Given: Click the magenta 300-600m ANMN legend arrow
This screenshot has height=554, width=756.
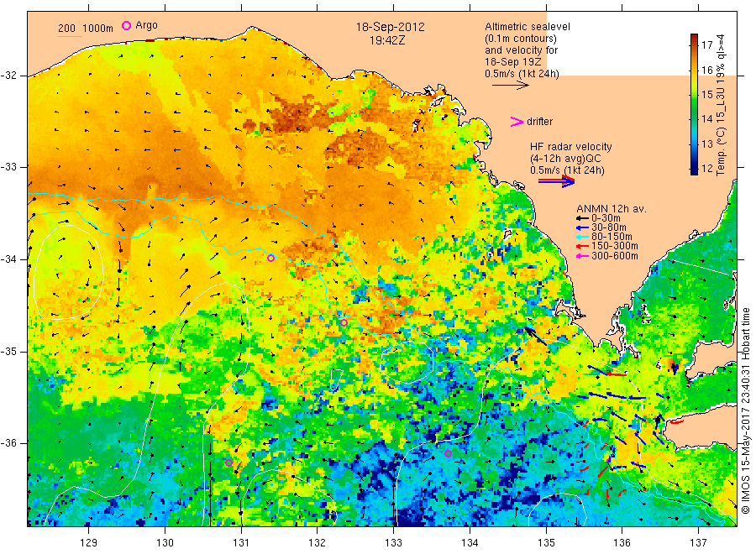Looking at the screenshot, I should 582,256.
